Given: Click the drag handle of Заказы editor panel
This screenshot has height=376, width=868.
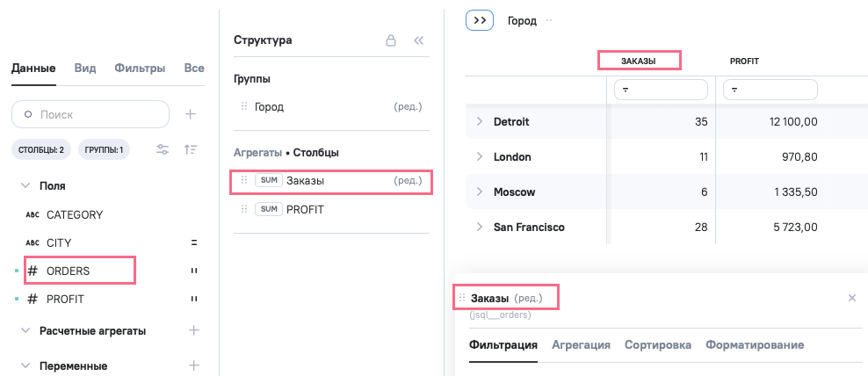Looking at the screenshot, I should click(462, 298).
